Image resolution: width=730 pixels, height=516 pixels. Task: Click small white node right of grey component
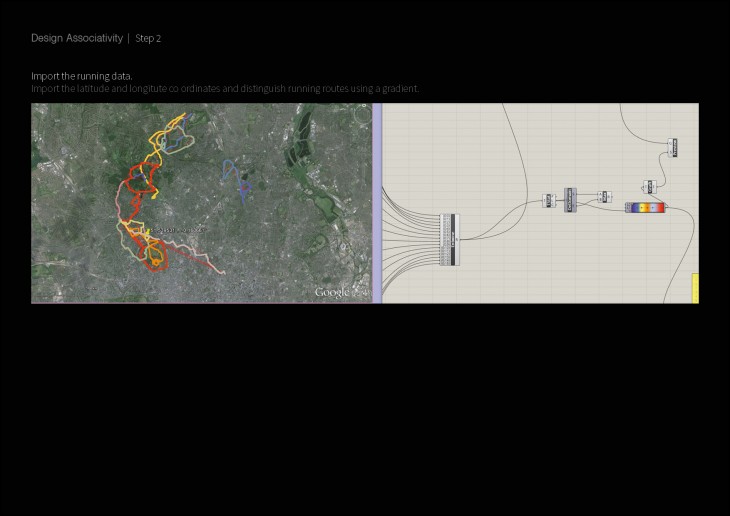603,197
